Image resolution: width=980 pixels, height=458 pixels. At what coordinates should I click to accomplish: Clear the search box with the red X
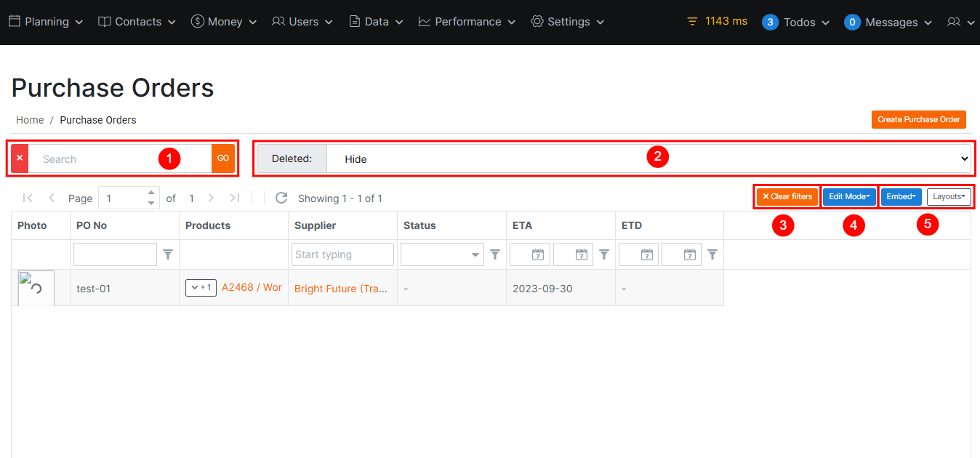click(19, 158)
